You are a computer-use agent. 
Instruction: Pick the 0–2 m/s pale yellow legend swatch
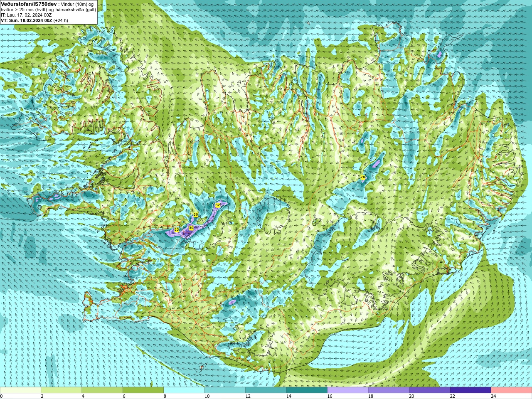pyautogui.click(x=21, y=390)
